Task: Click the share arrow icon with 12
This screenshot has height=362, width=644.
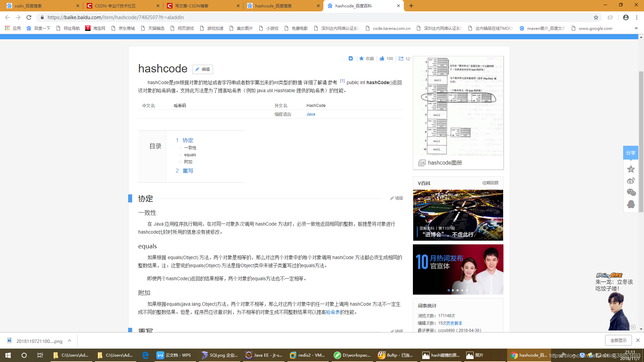Action: (401, 58)
